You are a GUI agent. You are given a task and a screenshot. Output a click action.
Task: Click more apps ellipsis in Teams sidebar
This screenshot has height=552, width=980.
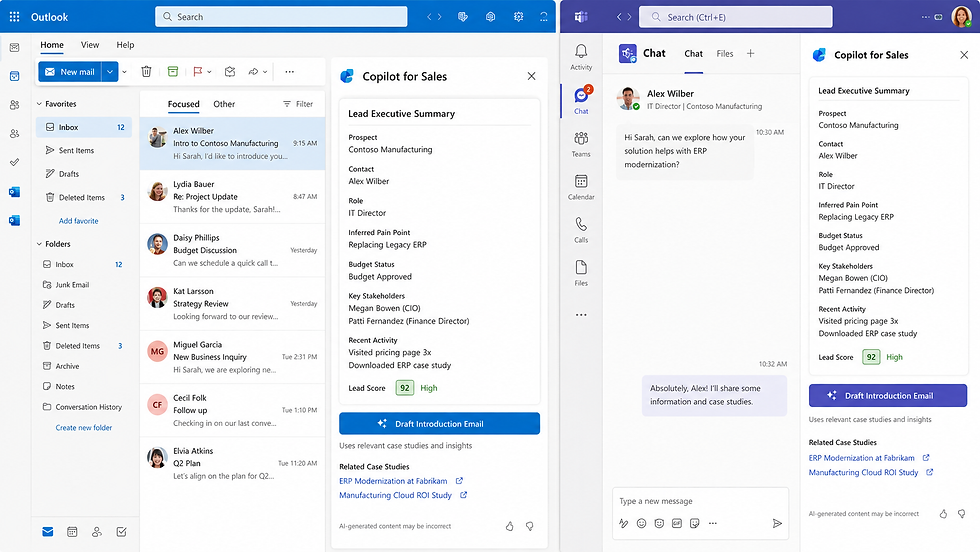point(581,315)
